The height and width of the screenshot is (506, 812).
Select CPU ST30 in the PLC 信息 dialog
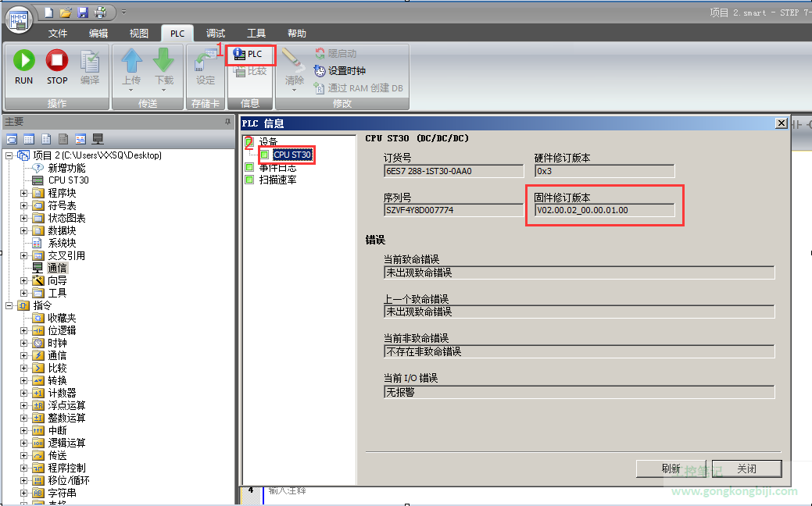pyautogui.click(x=292, y=155)
